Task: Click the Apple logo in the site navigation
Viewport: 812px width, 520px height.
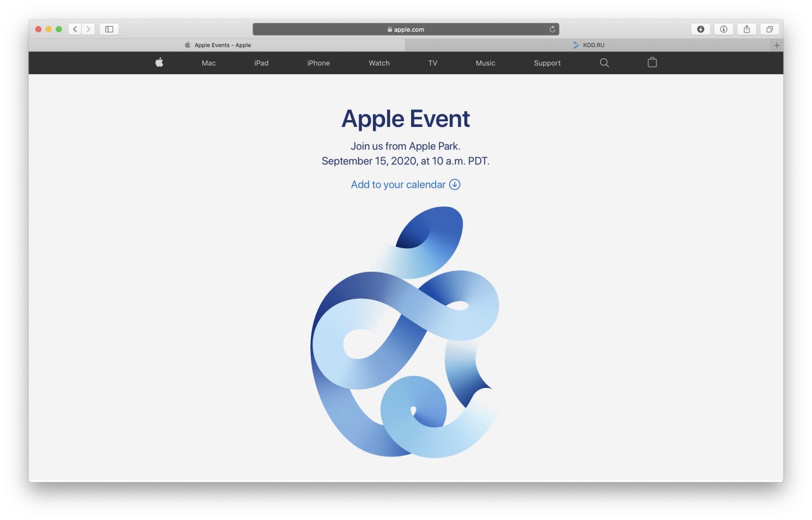Action: point(159,62)
